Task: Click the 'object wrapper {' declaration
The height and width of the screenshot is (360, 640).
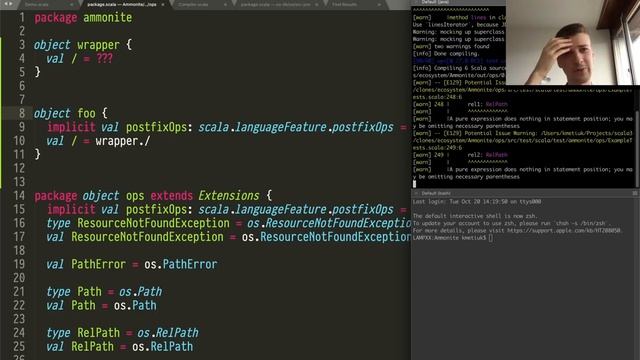Action: [83, 45]
